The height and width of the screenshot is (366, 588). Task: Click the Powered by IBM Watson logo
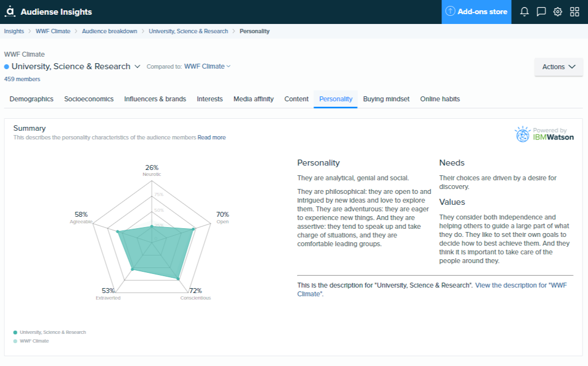(543, 134)
